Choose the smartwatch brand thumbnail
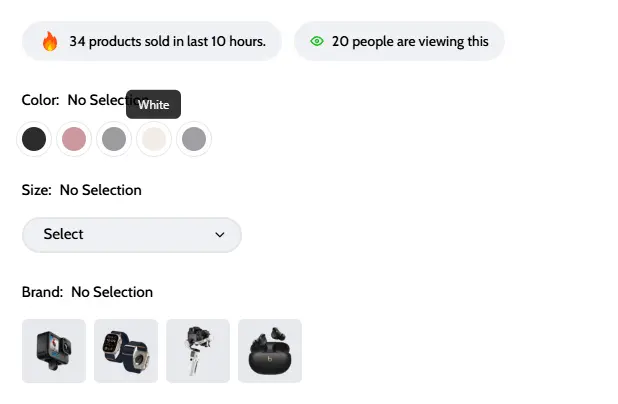 pos(126,351)
